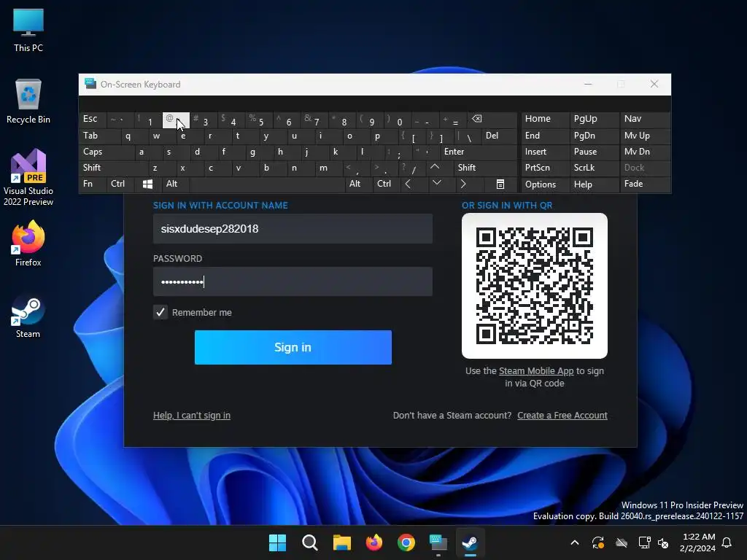Screen dimensions: 747x560
Task: Click PgUp key on keyboard
Action: point(594,119)
